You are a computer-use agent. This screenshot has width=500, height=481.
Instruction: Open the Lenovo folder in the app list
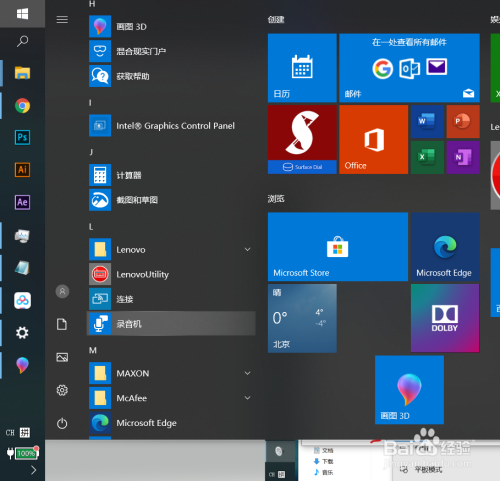(x=171, y=250)
